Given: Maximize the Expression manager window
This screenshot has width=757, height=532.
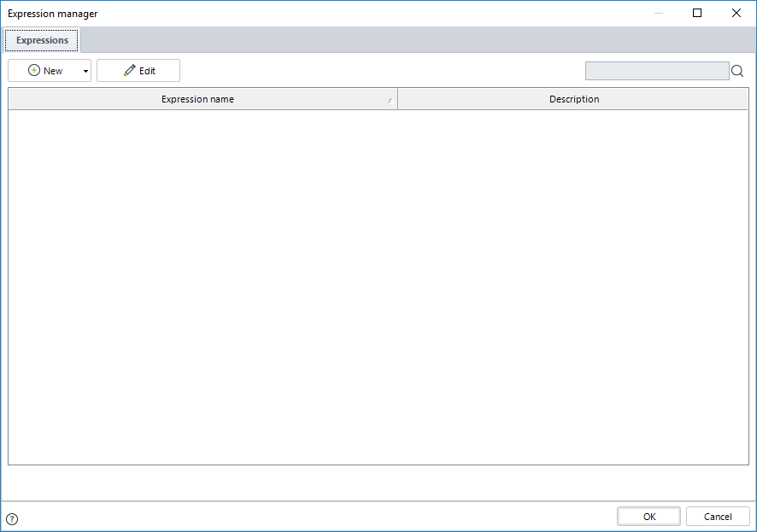Looking at the screenshot, I should pyautogui.click(x=697, y=13).
